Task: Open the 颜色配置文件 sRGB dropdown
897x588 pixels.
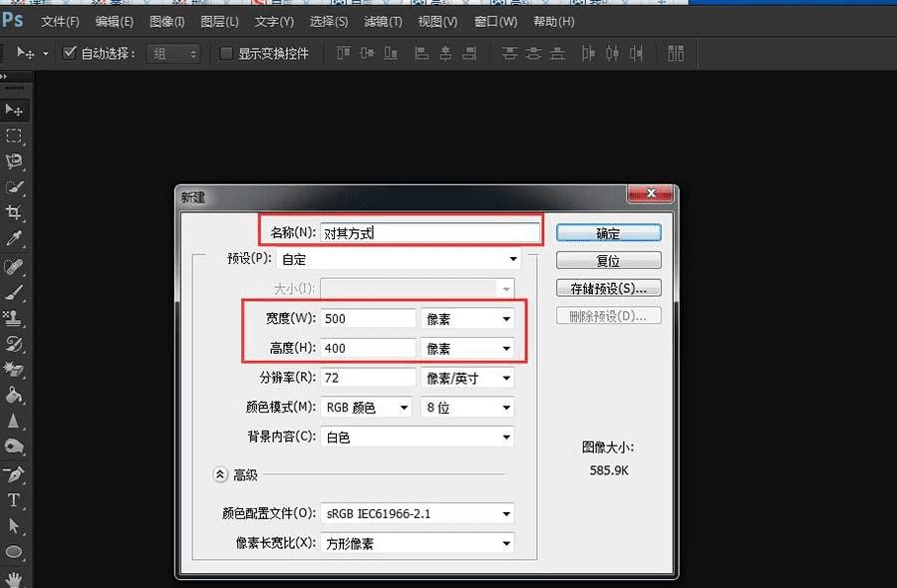Action: (417, 513)
